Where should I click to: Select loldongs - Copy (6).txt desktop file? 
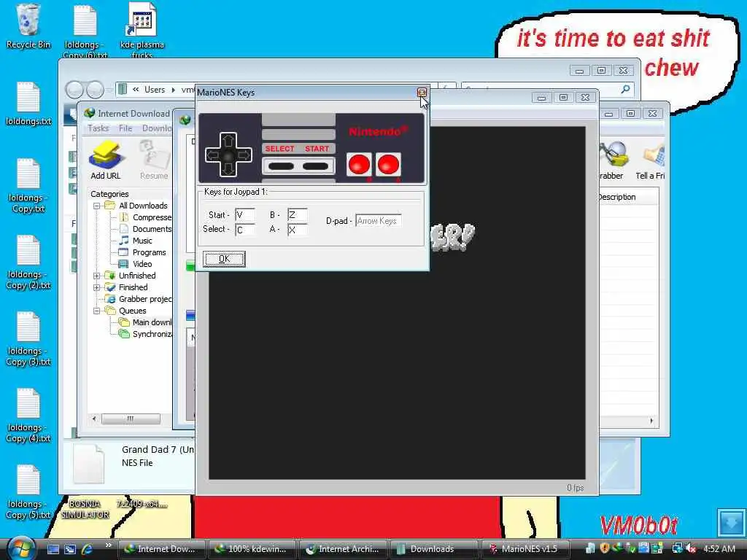click(x=85, y=31)
